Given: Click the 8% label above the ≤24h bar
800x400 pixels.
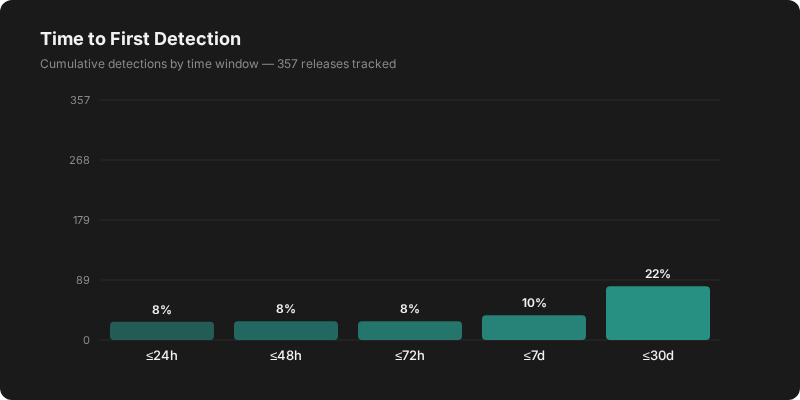Looking at the screenshot, I should tap(162, 310).
